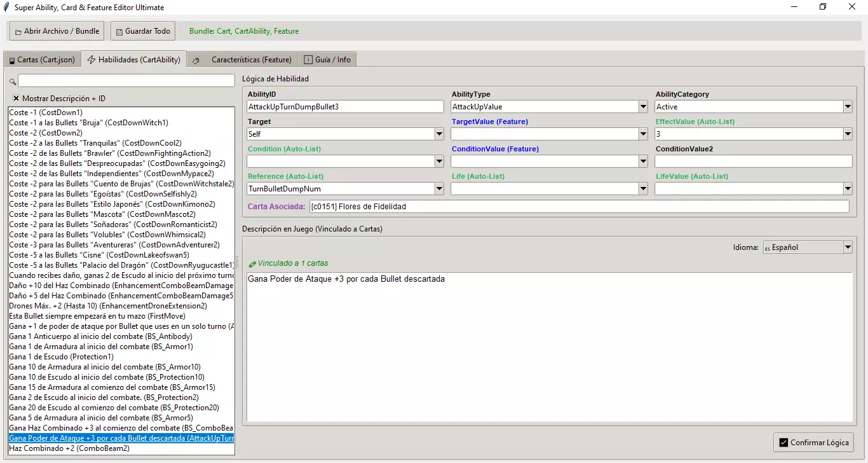
Task: Click the card icon on Cartas tab
Action: tap(12, 60)
